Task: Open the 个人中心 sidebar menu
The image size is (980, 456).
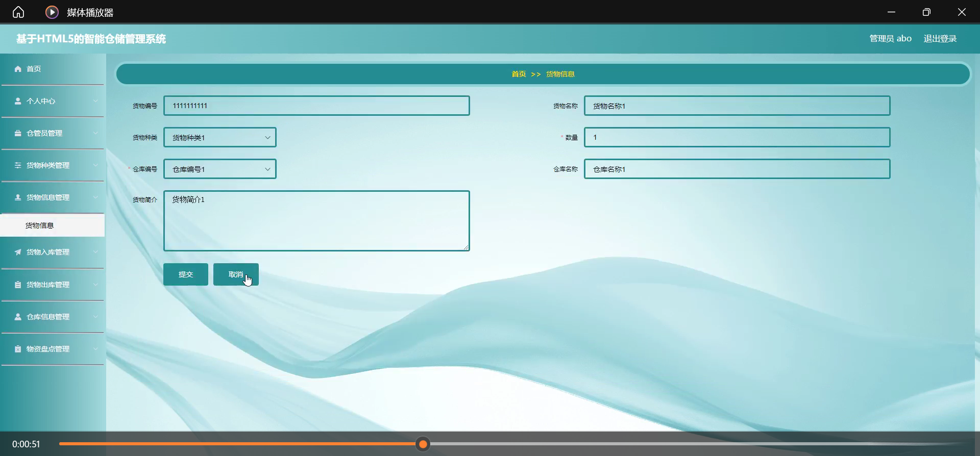Action: point(53,101)
